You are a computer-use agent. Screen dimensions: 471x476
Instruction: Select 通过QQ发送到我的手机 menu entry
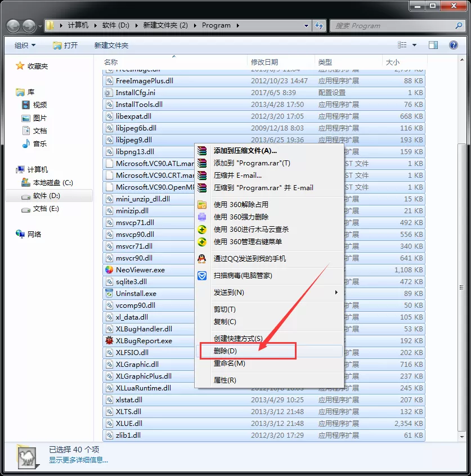(x=269, y=259)
